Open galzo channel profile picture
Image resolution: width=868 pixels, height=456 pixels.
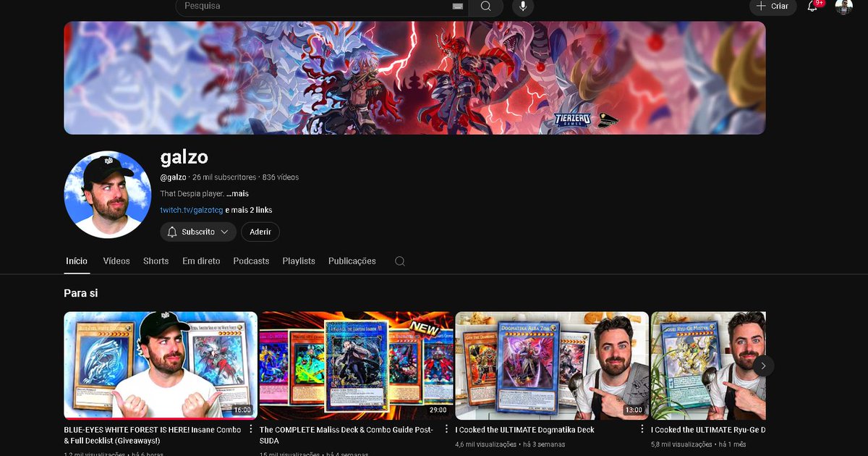pyautogui.click(x=108, y=195)
